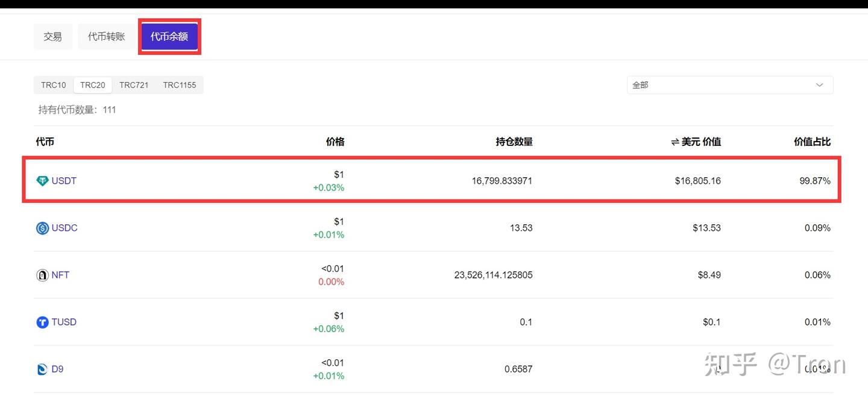The width and height of the screenshot is (868, 399).
Task: Switch to the 代币转账 tab
Action: pos(107,36)
